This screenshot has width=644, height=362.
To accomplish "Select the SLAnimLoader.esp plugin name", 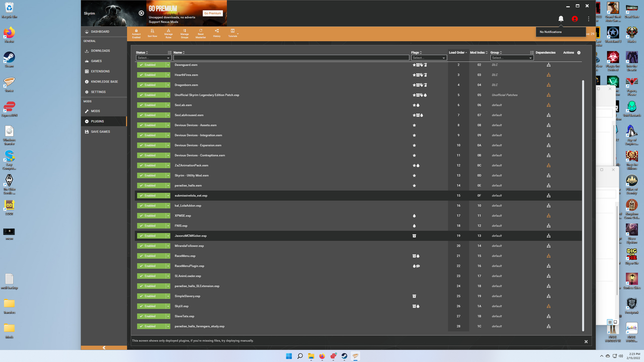I will click(188, 276).
